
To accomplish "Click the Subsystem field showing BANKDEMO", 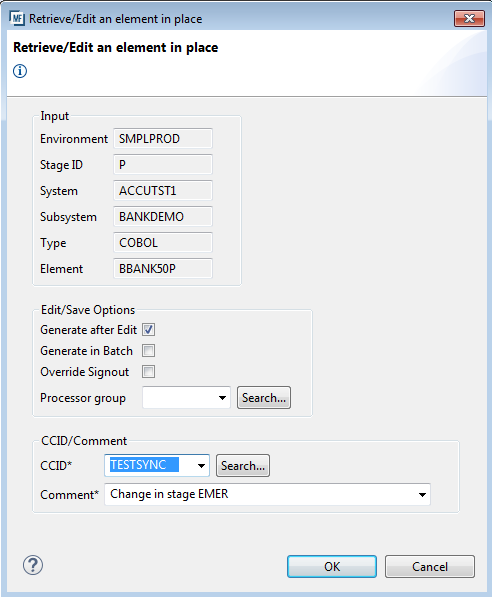I will pyautogui.click(x=163, y=217).
